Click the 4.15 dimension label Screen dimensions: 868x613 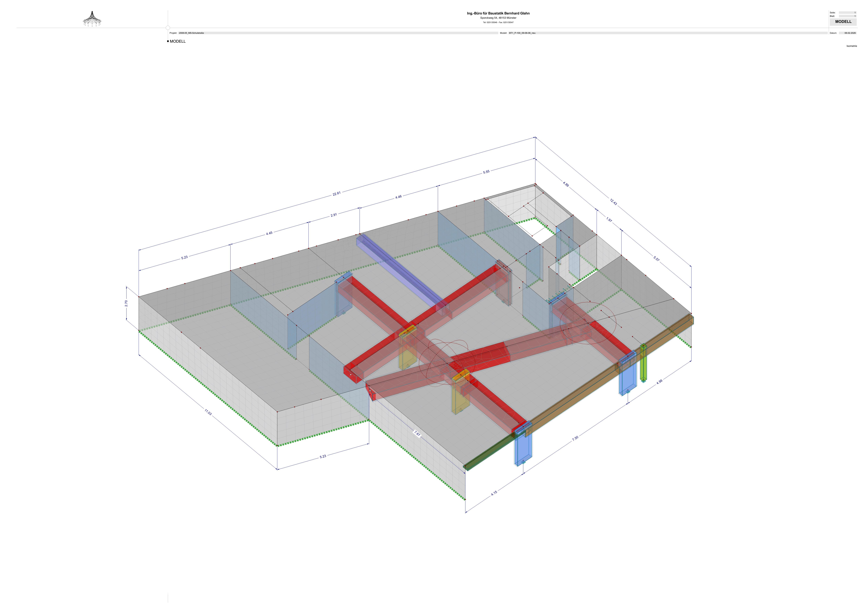point(494,493)
